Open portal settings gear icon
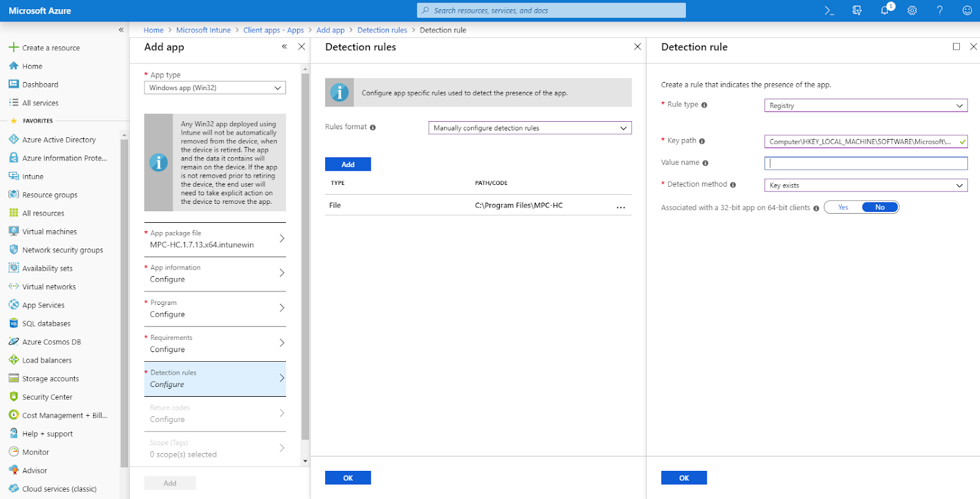 [x=912, y=10]
